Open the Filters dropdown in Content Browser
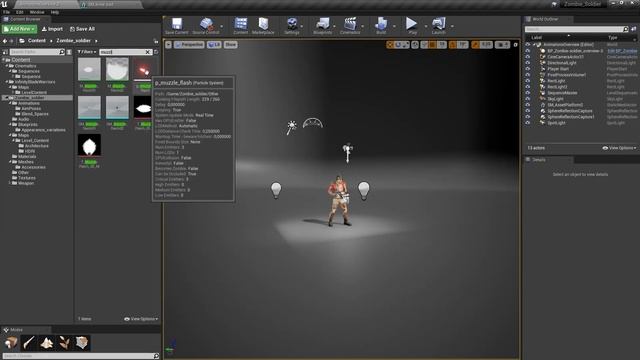Screen dimensions: 640x360 (87, 52)
